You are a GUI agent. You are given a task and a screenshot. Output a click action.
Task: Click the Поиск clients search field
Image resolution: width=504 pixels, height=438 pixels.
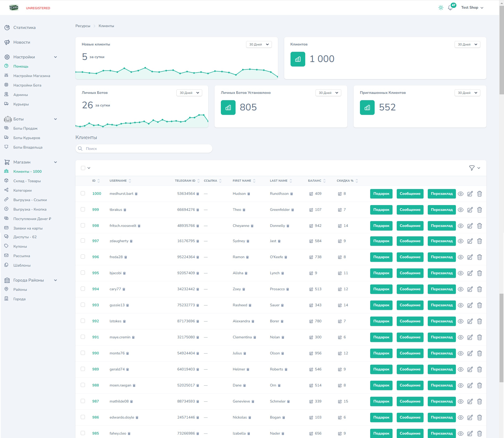(x=144, y=149)
